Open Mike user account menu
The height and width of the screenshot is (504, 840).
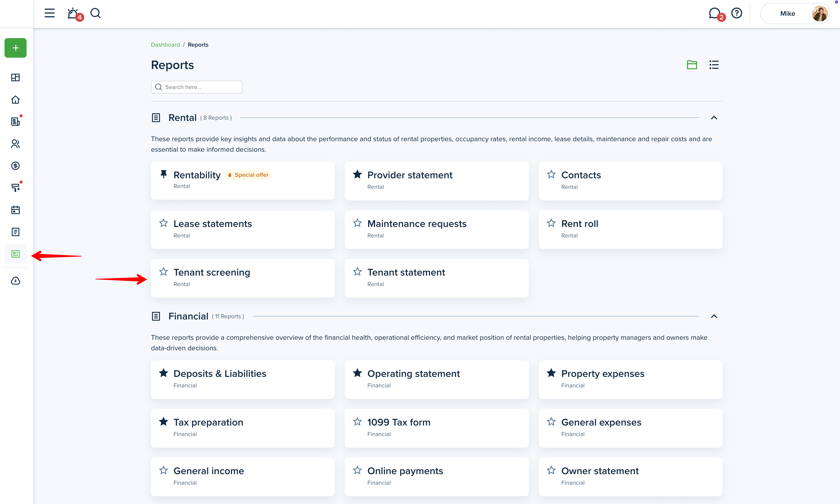click(x=795, y=14)
